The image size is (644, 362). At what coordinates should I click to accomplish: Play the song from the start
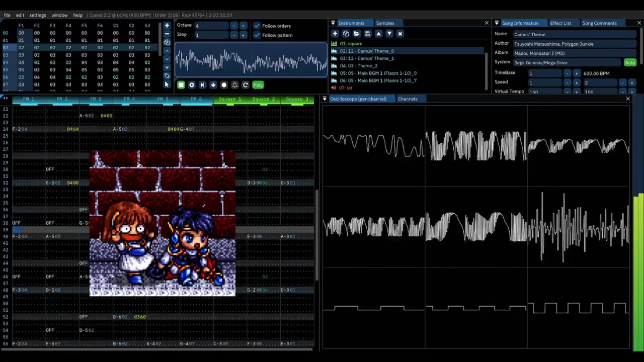(192, 85)
